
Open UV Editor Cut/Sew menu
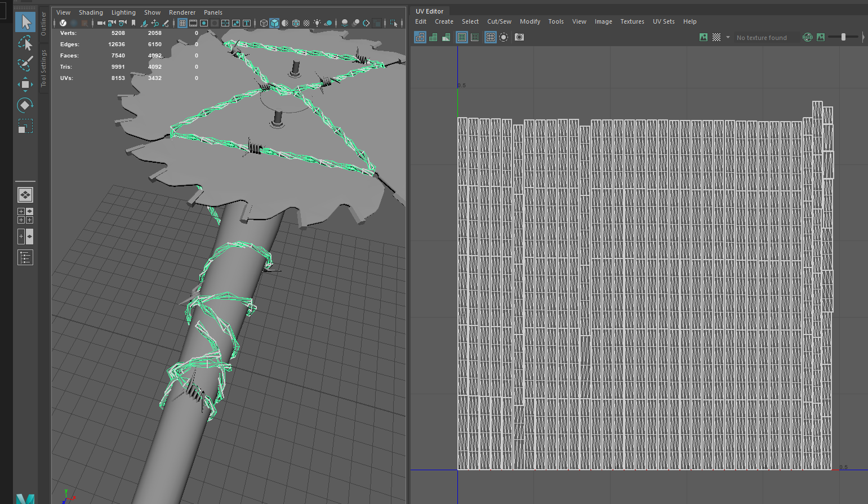pyautogui.click(x=499, y=21)
